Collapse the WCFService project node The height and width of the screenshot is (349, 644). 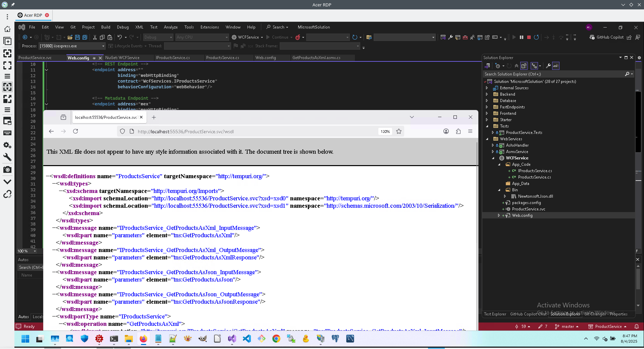[493, 158]
